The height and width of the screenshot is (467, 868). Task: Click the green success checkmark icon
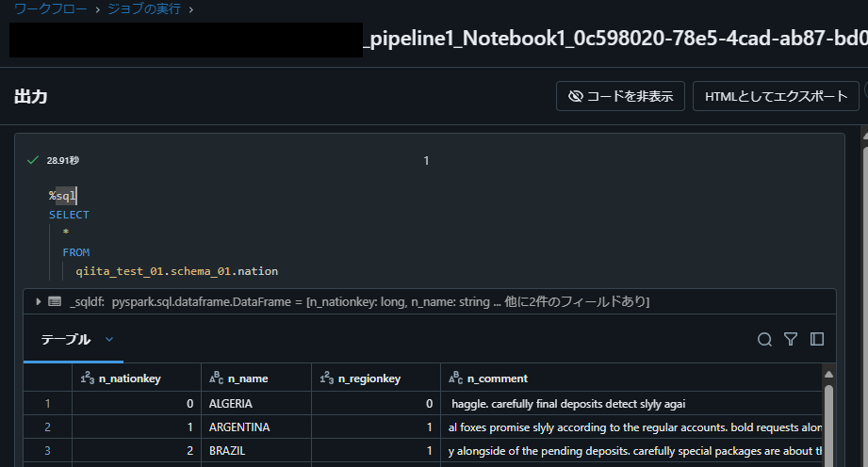pyautogui.click(x=33, y=160)
